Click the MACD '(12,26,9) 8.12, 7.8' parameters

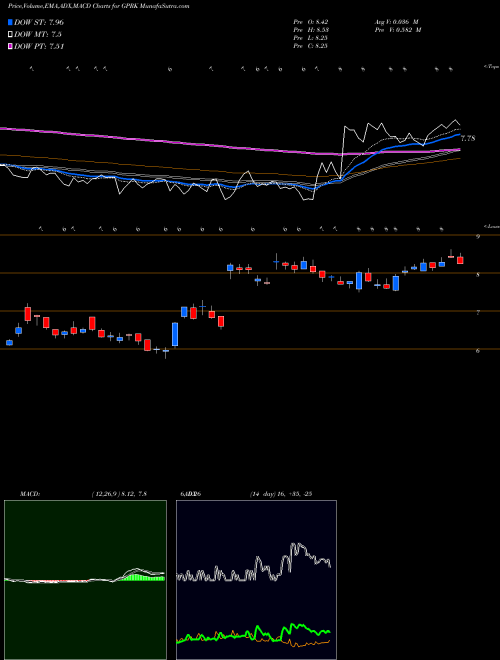119,494
